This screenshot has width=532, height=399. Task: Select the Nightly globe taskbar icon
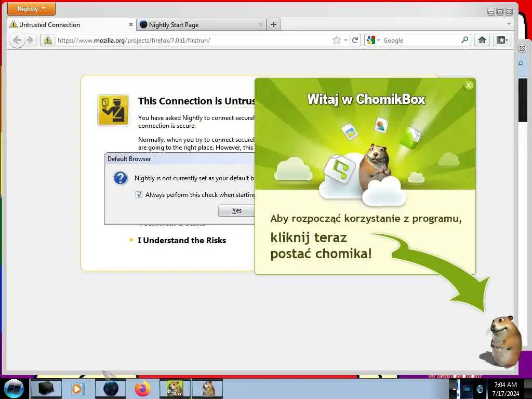pos(111,389)
